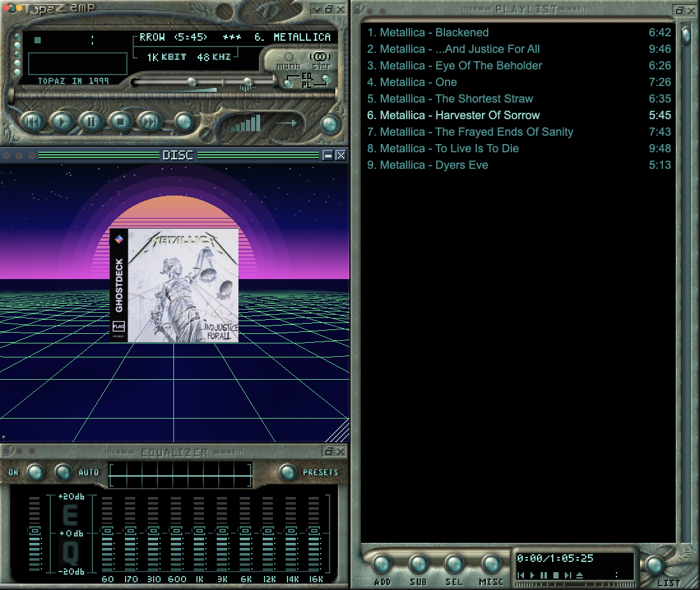The width and height of the screenshot is (700, 590).
Task: Click the Next track button in main player
Action: [150, 122]
